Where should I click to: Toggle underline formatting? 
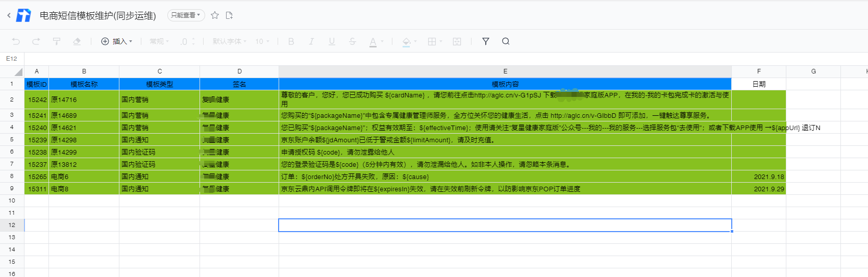point(332,41)
